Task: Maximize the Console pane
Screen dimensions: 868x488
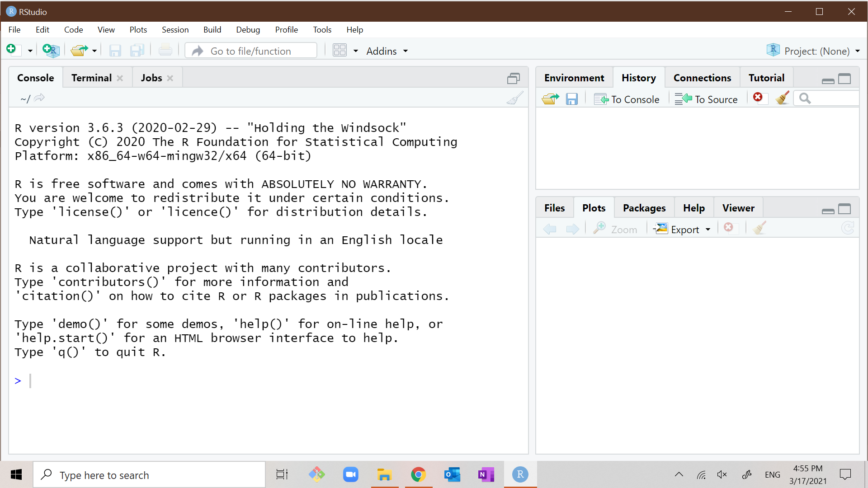Action: click(513, 78)
